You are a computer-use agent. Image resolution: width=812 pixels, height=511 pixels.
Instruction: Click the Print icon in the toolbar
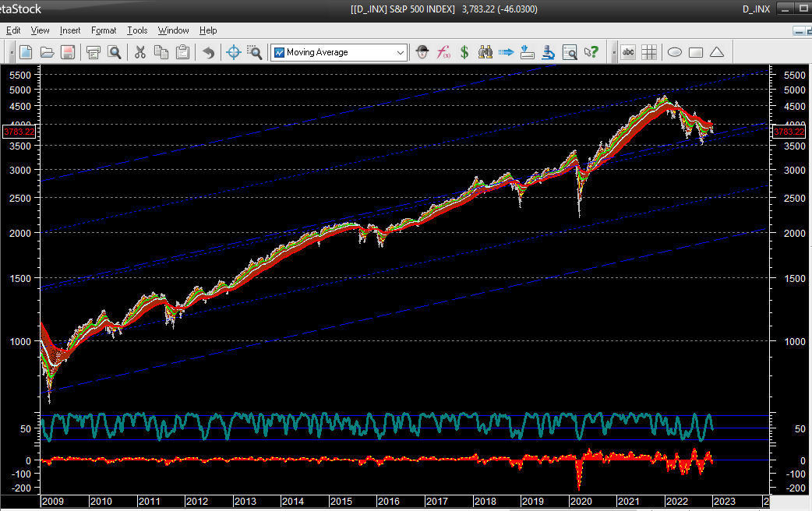pyautogui.click(x=94, y=52)
